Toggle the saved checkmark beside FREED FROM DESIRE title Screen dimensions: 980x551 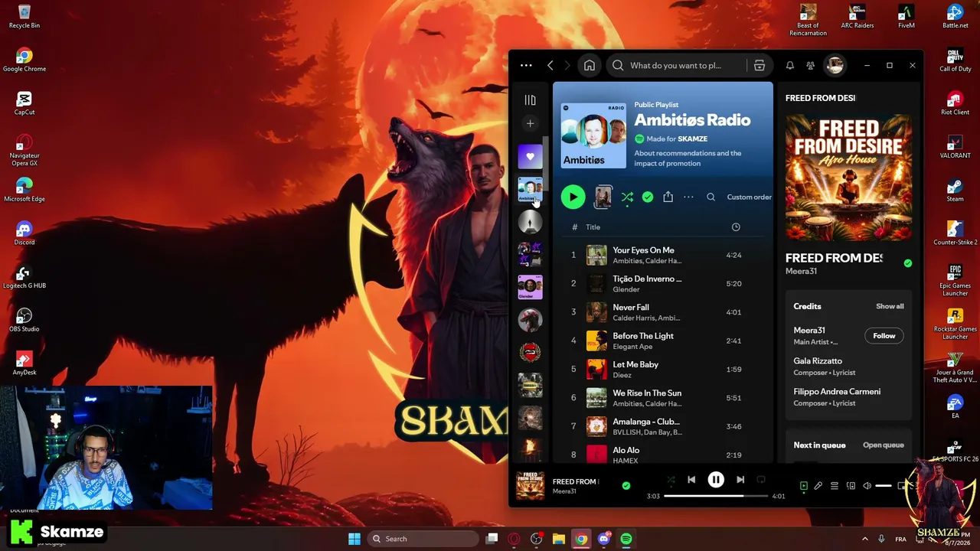pyautogui.click(x=907, y=263)
